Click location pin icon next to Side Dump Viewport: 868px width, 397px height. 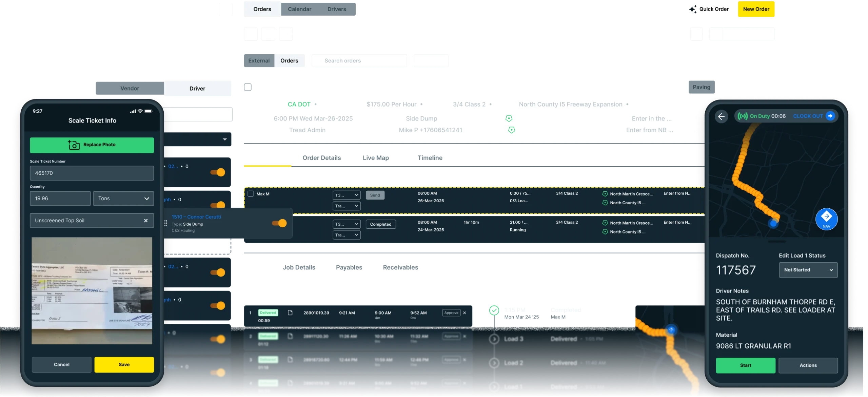pyautogui.click(x=509, y=118)
